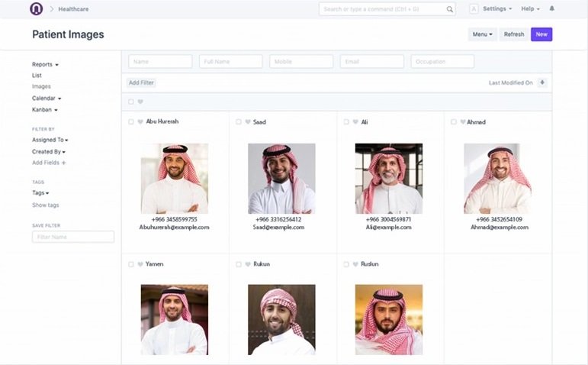
Task: Click the New button
Action: pos(541,34)
